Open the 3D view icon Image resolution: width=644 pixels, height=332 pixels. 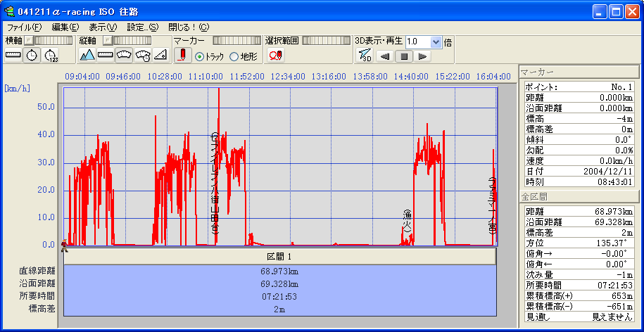pos(364,56)
